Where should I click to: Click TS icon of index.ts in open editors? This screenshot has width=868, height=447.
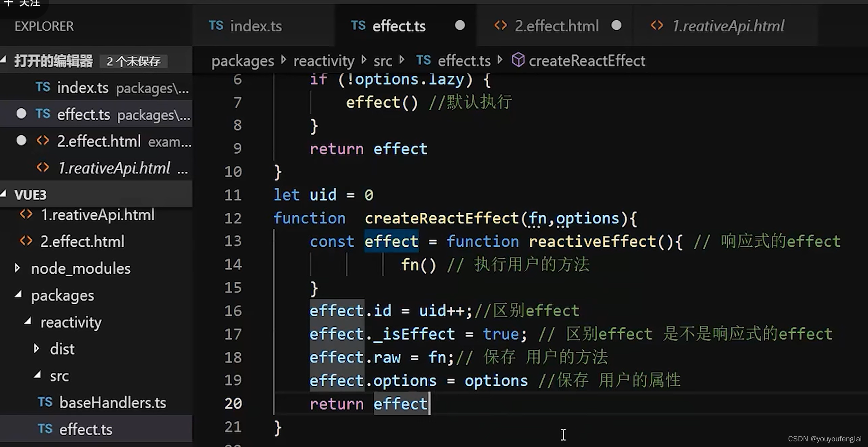[x=43, y=87]
